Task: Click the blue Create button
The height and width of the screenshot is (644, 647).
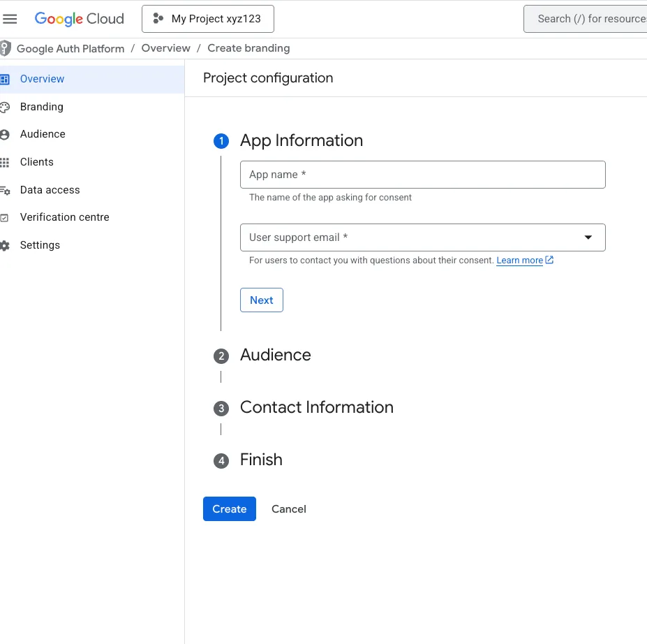Action: coord(230,509)
